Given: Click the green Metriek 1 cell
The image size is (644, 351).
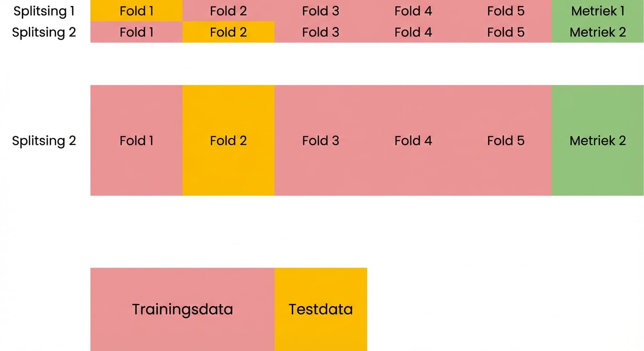Looking at the screenshot, I should point(597,11).
